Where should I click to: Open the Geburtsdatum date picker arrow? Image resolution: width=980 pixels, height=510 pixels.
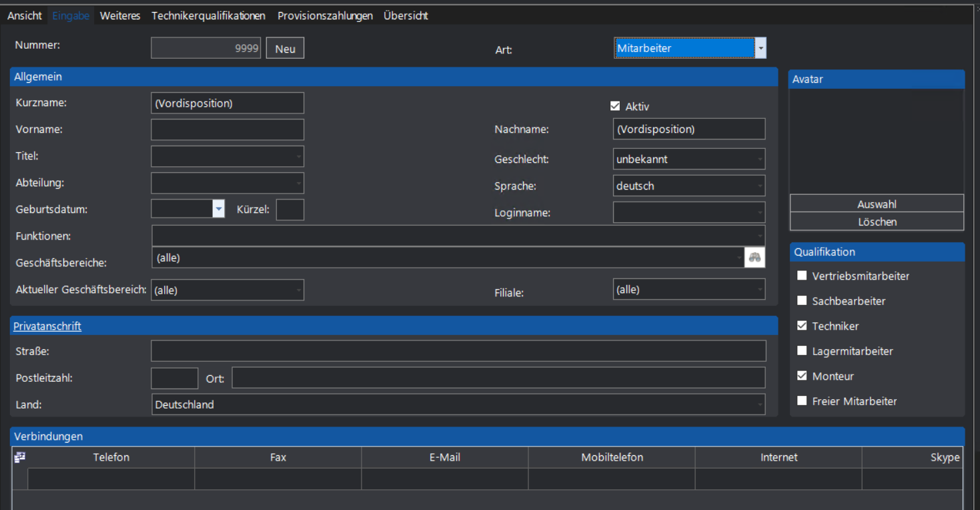(x=218, y=209)
